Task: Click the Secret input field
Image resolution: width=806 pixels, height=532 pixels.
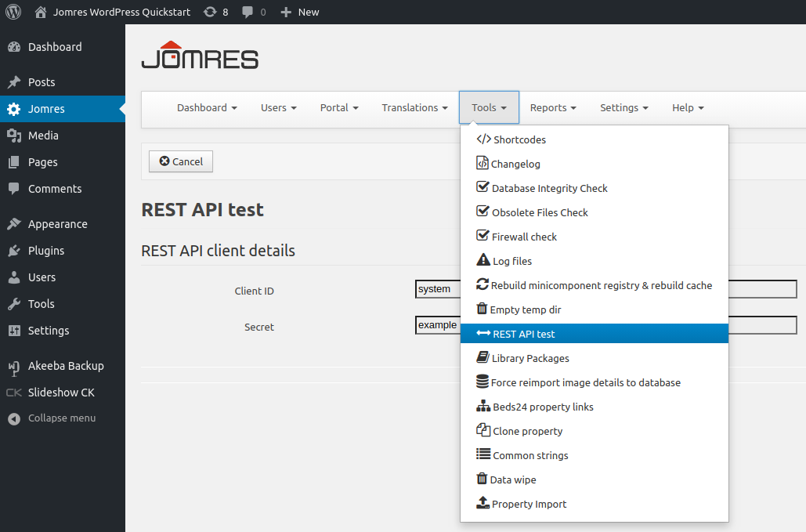Action: pyautogui.click(x=605, y=325)
